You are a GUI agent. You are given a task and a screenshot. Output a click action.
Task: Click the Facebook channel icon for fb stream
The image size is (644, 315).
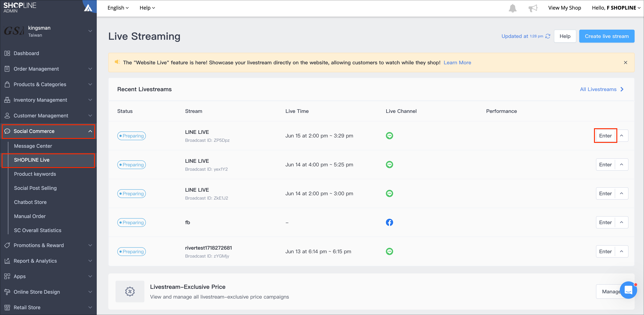pos(389,222)
